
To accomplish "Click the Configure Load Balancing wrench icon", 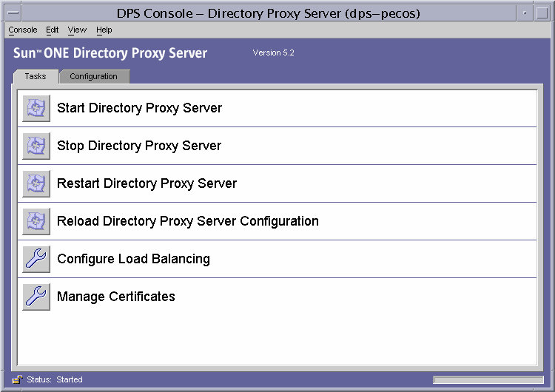I will point(36,259).
